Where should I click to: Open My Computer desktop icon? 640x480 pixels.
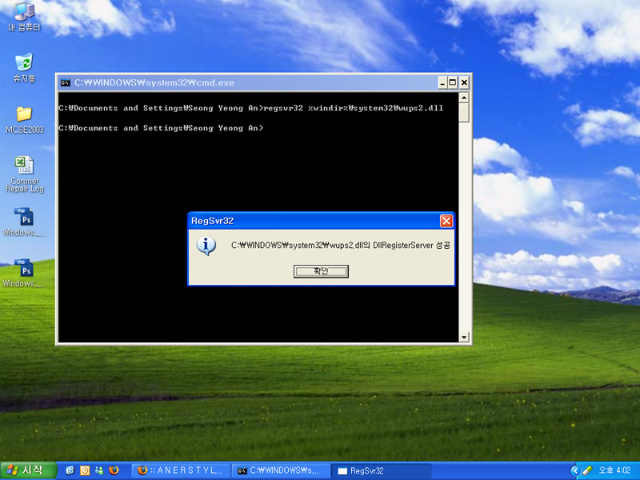pyautogui.click(x=24, y=16)
